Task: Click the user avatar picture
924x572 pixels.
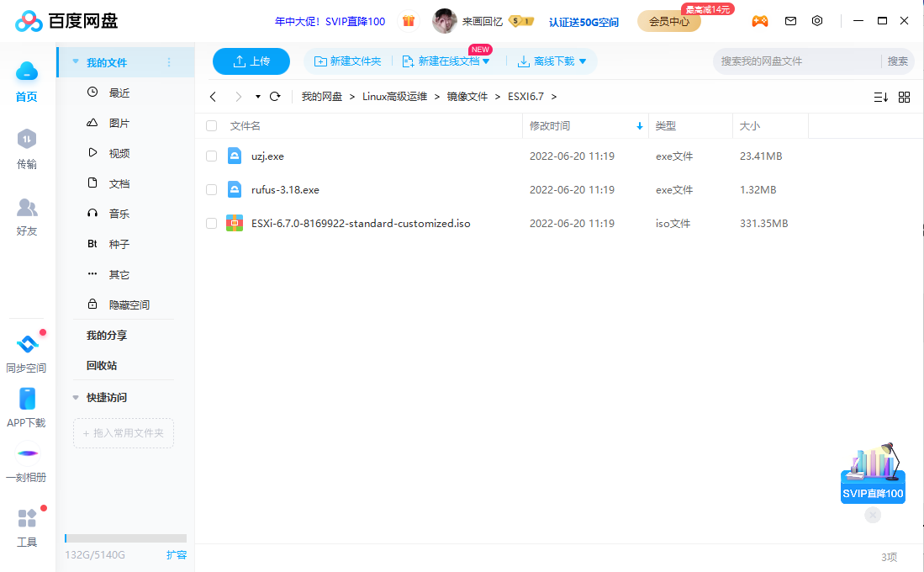Action: tap(444, 21)
